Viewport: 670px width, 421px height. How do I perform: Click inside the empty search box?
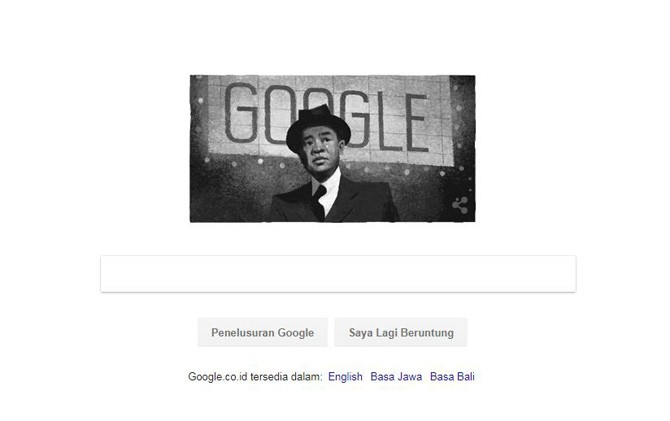(338, 274)
